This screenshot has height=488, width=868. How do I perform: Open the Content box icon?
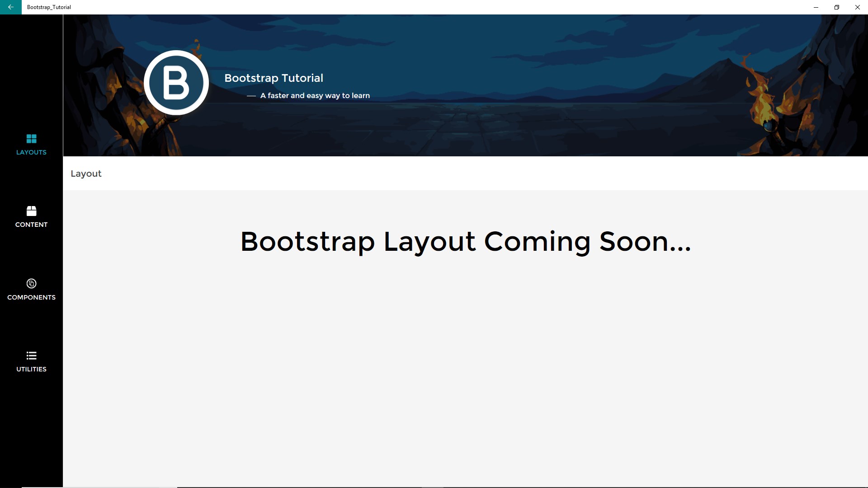pyautogui.click(x=31, y=211)
